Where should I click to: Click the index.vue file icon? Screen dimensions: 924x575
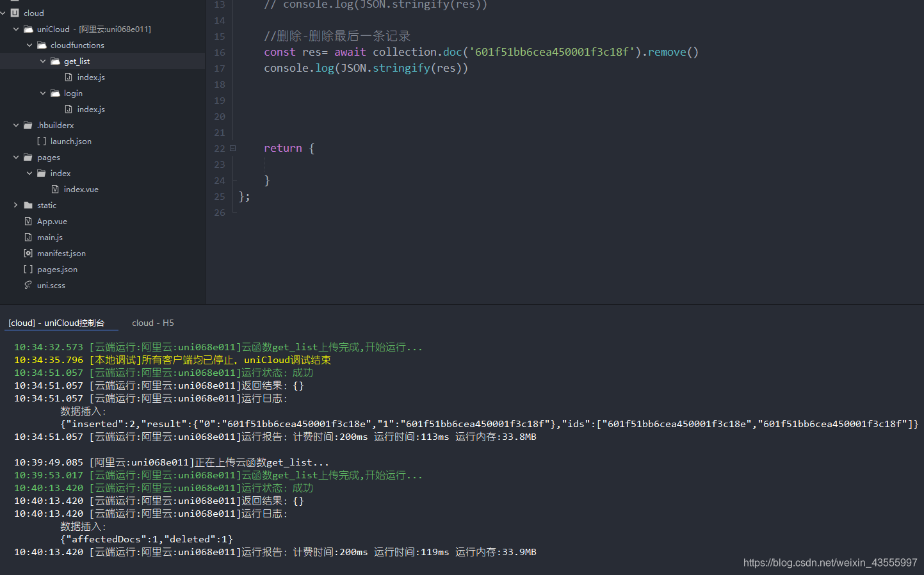(55, 189)
